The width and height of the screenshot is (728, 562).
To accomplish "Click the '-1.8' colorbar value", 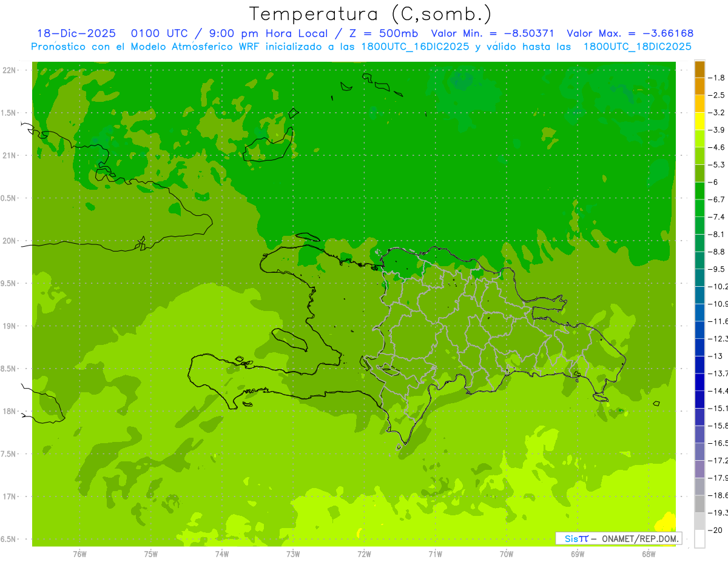I will (x=717, y=78).
